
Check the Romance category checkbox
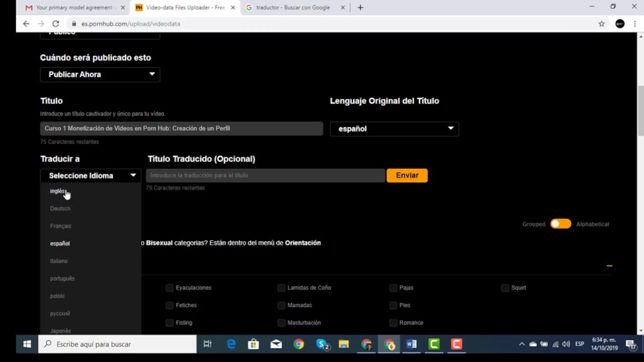393,323
